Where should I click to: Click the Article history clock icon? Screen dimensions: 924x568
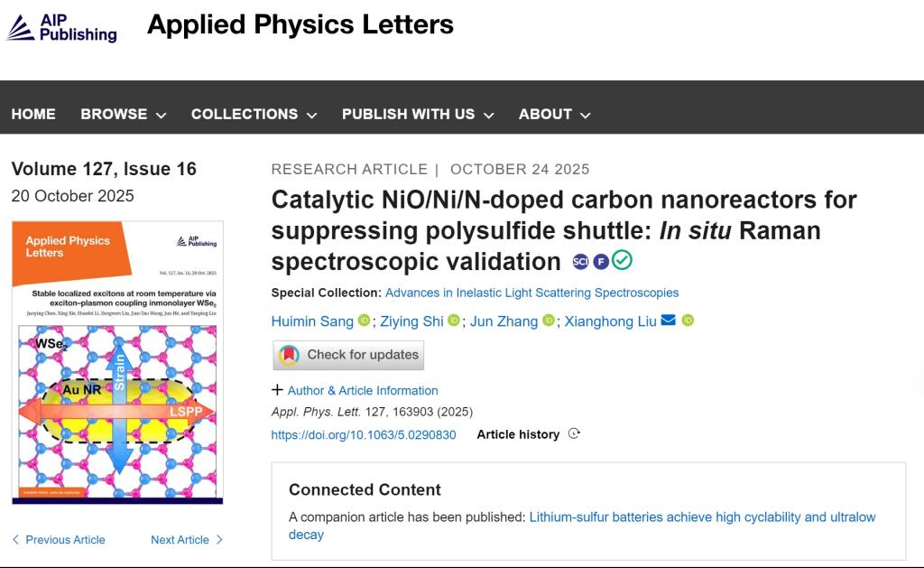click(574, 434)
